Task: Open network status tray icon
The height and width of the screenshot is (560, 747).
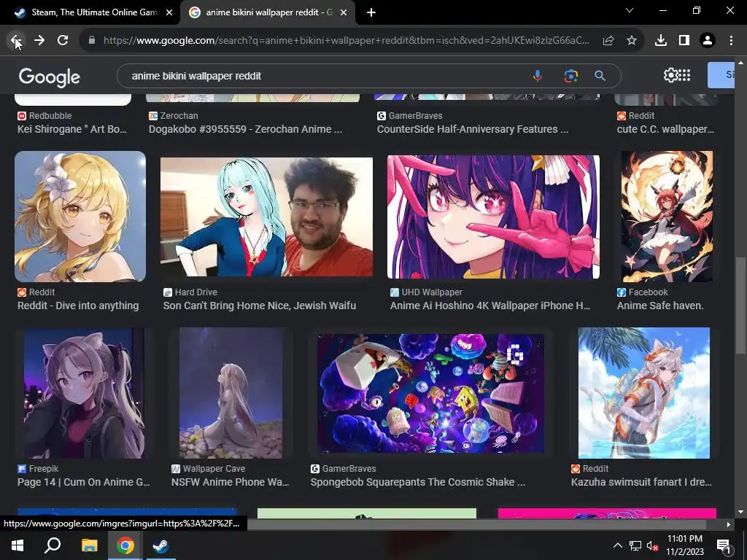Action: pos(635,545)
